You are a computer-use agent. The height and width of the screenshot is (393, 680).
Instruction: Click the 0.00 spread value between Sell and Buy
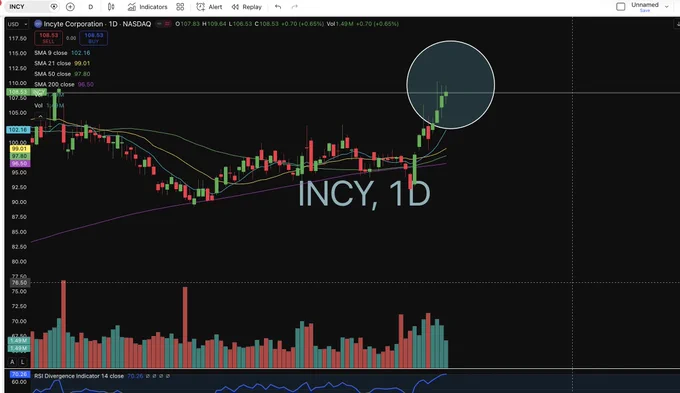(71, 38)
